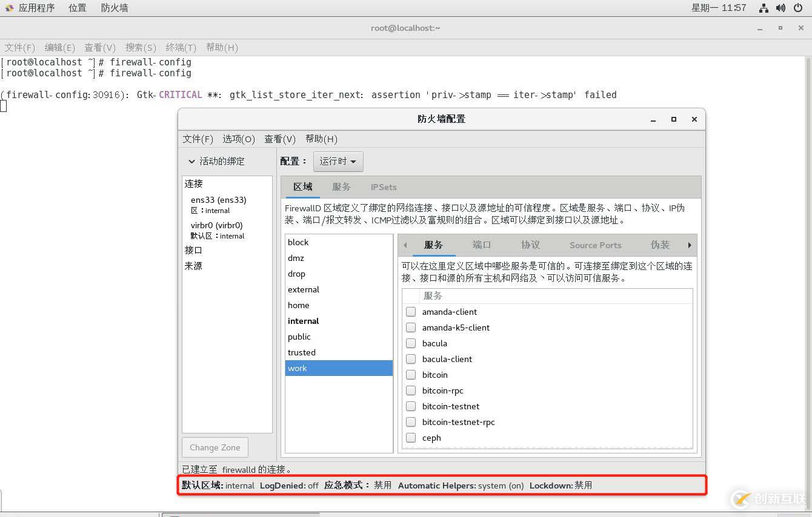Open the 查看(V) menu in firewall window

pos(280,139)
